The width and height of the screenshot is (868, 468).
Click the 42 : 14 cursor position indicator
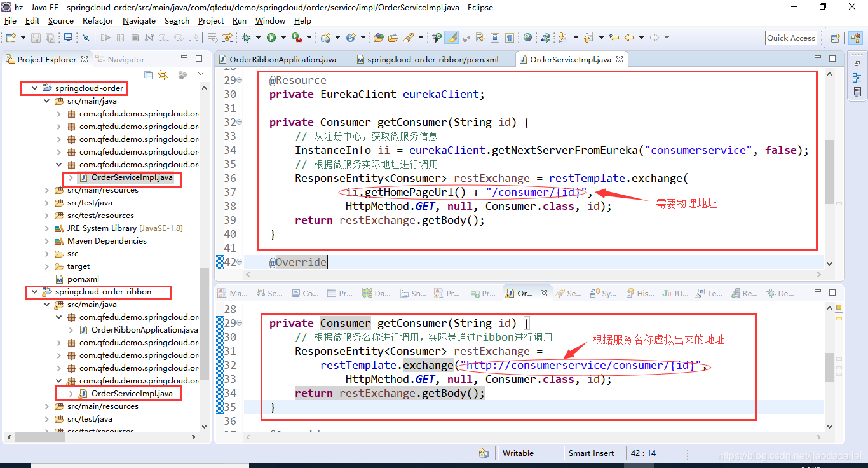(x=644, y=453)
